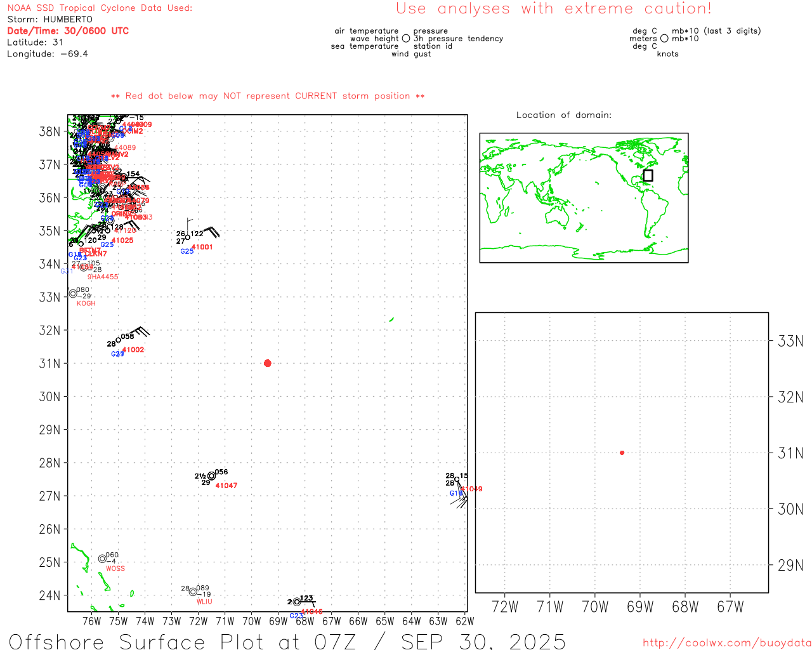Click the red '41047' station label
812x650 pixels.
226,486
